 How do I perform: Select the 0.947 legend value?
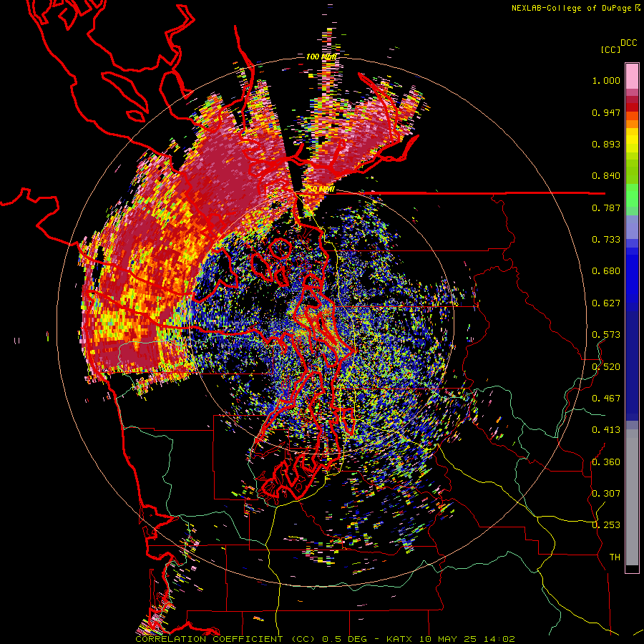tap(606, 112)
